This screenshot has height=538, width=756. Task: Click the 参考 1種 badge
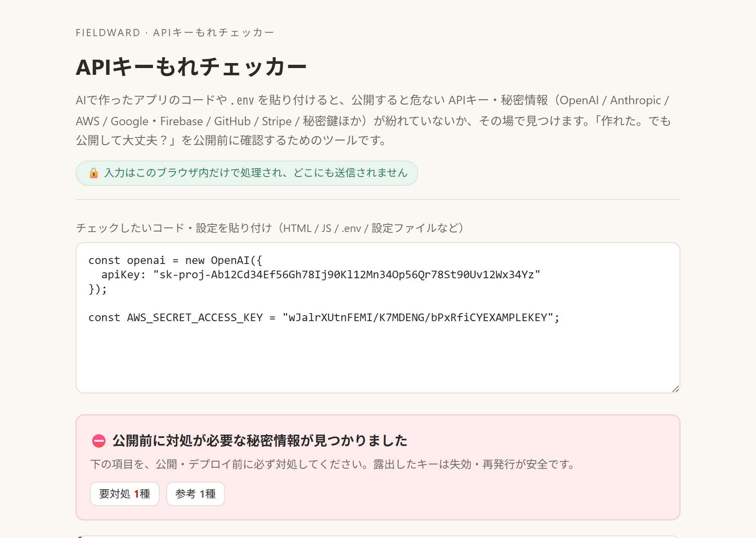tap(196, 494)
